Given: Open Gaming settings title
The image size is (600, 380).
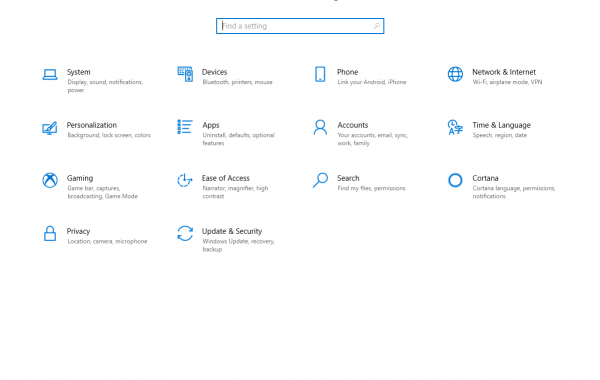Looking at the screenshot, I should [80, 178].
